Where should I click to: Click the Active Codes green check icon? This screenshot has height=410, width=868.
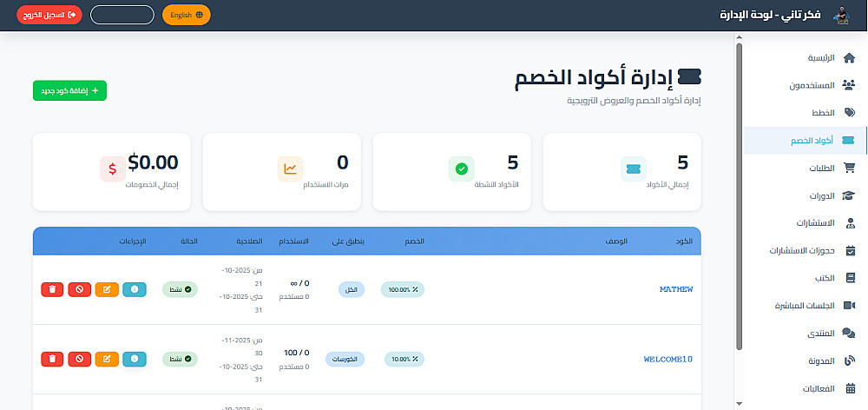tap(461, 169)
